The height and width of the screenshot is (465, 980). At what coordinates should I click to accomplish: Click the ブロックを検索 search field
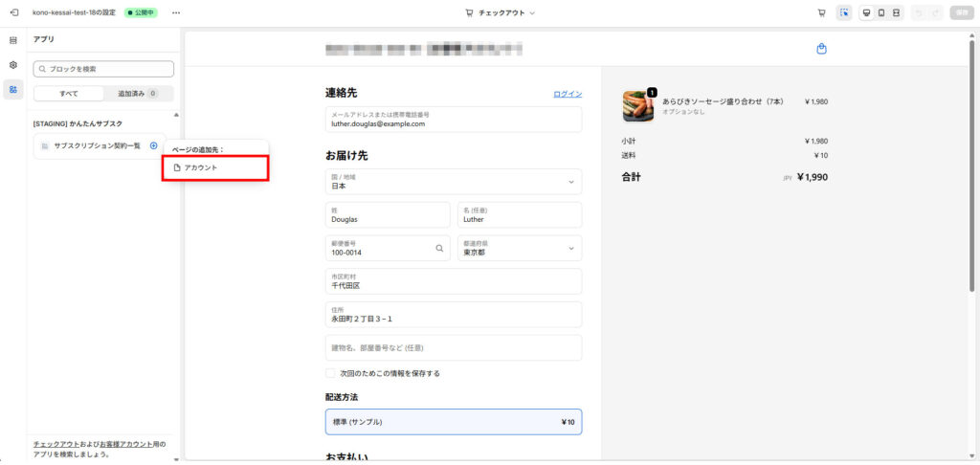coord(103,69)
